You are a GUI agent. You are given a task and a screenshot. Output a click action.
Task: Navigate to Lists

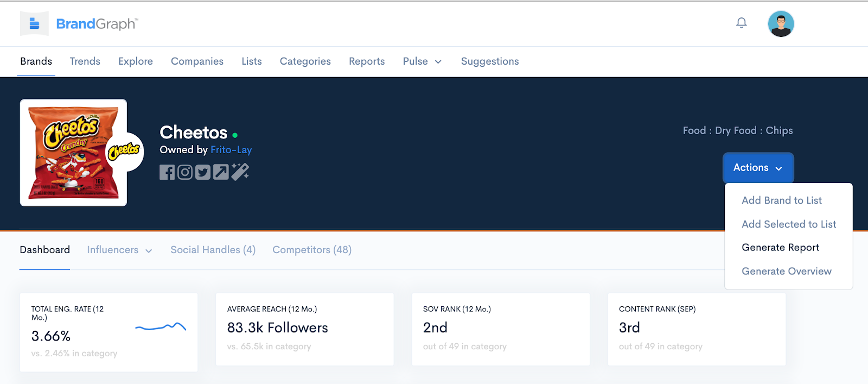point(252,61)
